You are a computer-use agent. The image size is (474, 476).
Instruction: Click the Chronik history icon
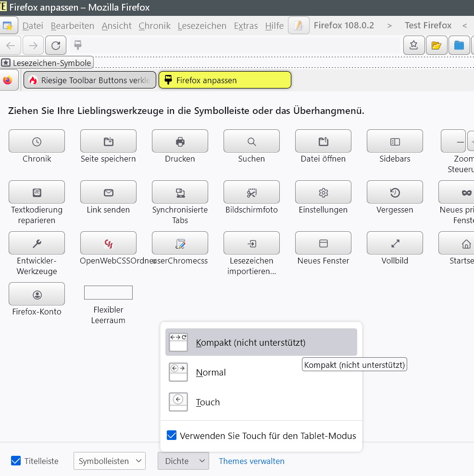[x=37, y=141]
